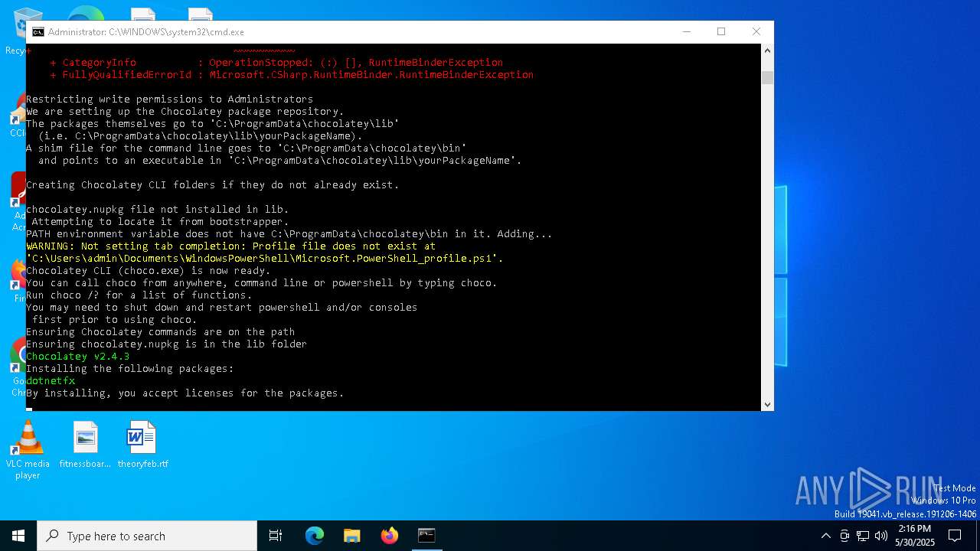This screenshot has height=551, width=980.
Task: Click the Edge desktop icon behind the window
Action: pos(86,13)
